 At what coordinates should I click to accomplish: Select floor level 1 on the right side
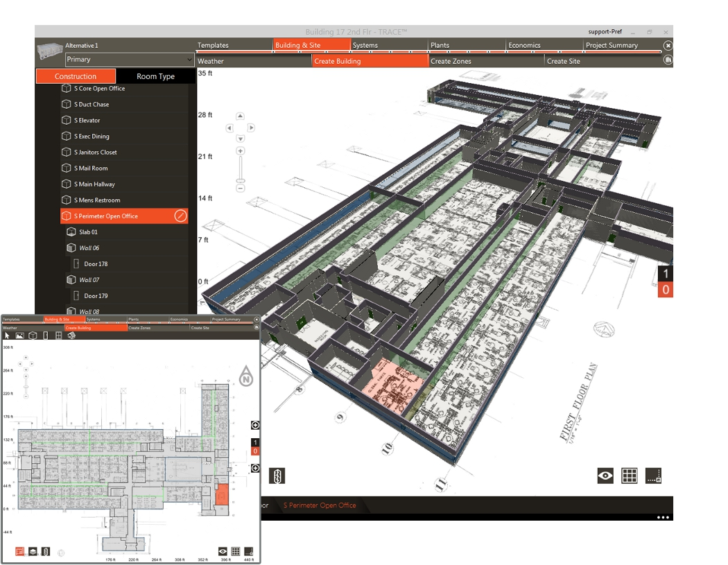pyautogui.click(x=665, y=274)
